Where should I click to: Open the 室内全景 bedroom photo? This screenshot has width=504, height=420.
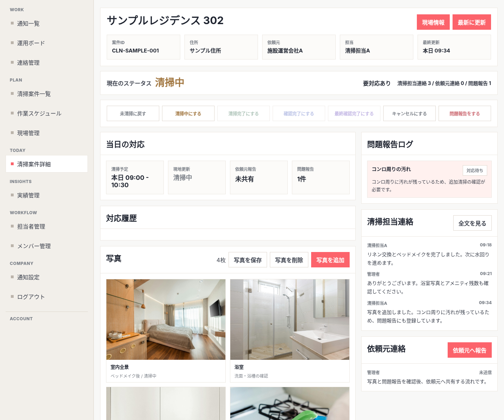tap(166, 320)
